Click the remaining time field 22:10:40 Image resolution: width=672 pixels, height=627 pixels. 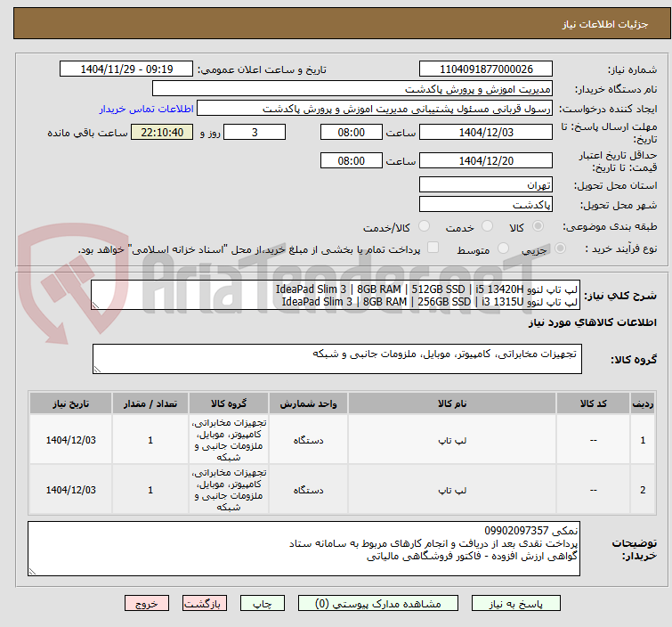[162, 132]
